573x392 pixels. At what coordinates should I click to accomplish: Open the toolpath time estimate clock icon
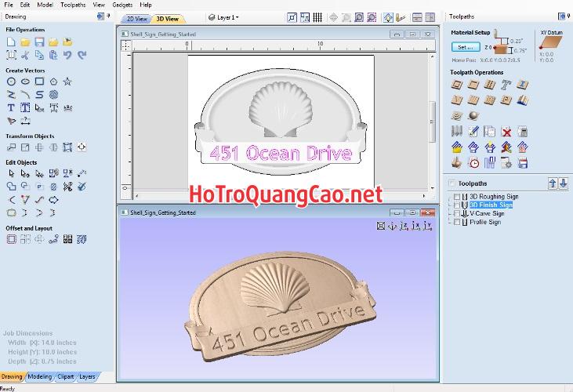click(473, 162)
